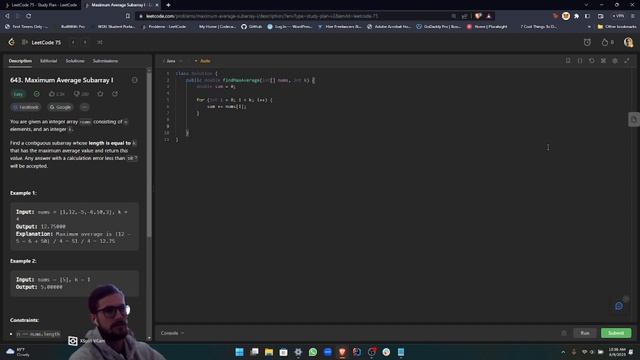The height and width of the screenshot is (360, 640).
Task: Open the browser extensions puzzle icon
Action: (x=576, y=16)
